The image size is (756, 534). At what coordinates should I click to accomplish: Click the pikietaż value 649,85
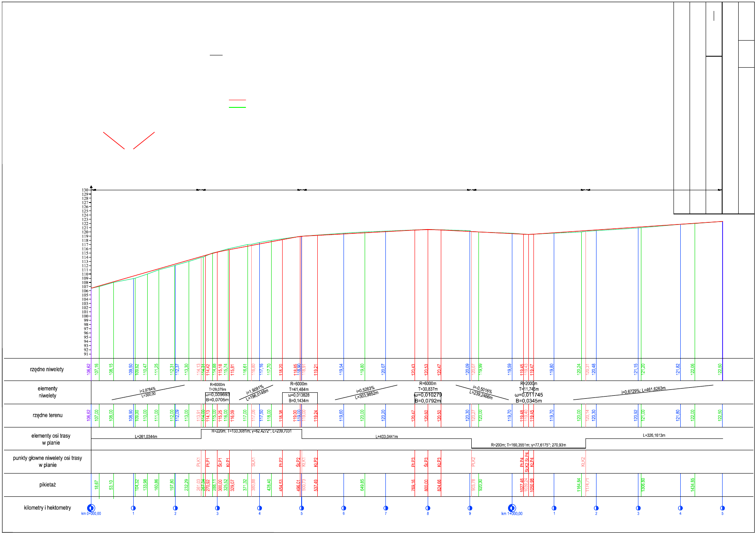pyautogui.click(x=362, y=485)
